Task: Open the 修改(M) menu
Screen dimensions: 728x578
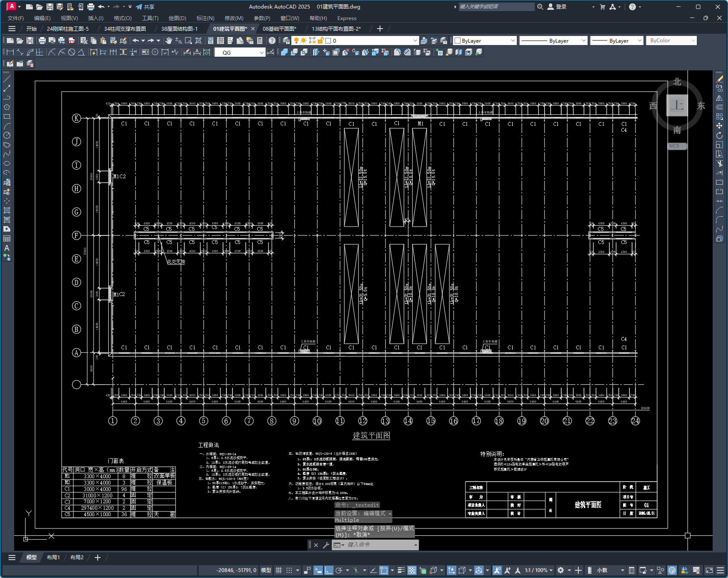Action: pyautogui.click(x=234, y=18)
